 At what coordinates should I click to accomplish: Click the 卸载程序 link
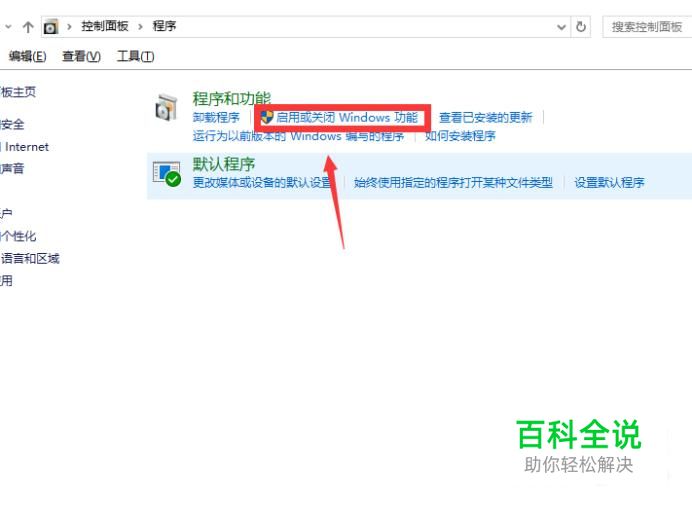point(216,117)
